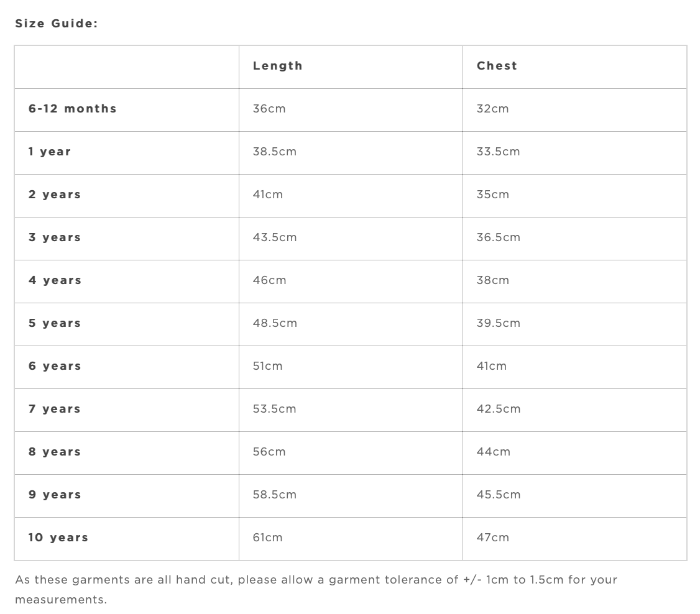Click the 1 year row label
The height and width of the screenshot is (614, 700).
pyautogui.click(x=50, y=152)
